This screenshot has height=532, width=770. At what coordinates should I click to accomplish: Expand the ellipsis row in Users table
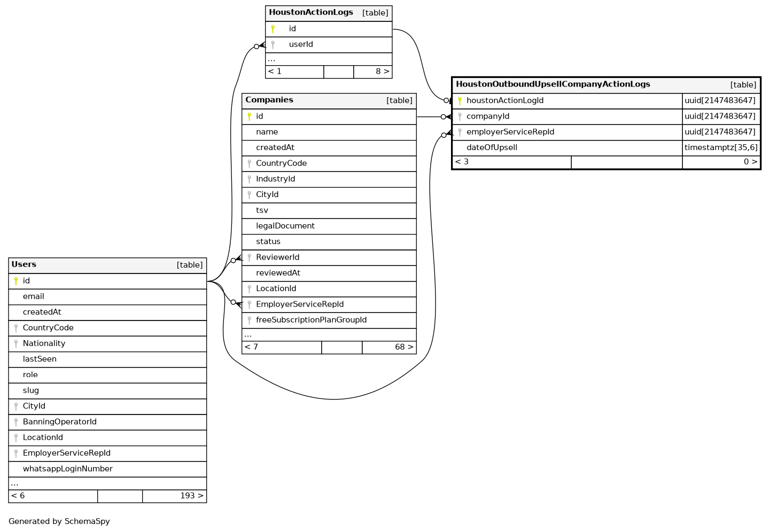click(x=14, y=483)
